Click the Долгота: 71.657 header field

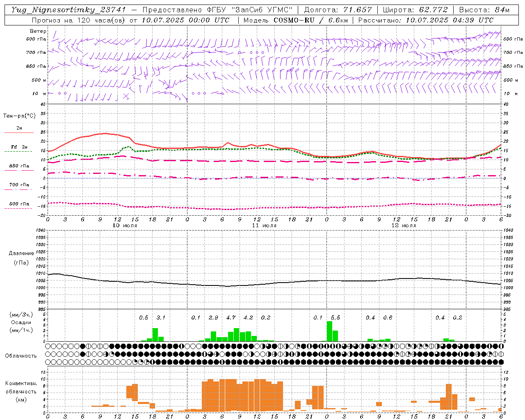(x=338, y=10)
